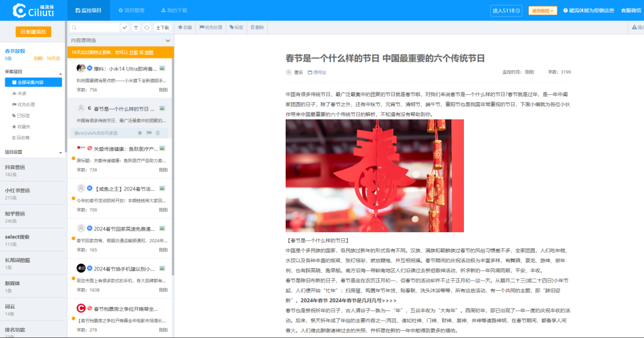
Task: Open the 我的下载 tab
Action: (174, 10)
